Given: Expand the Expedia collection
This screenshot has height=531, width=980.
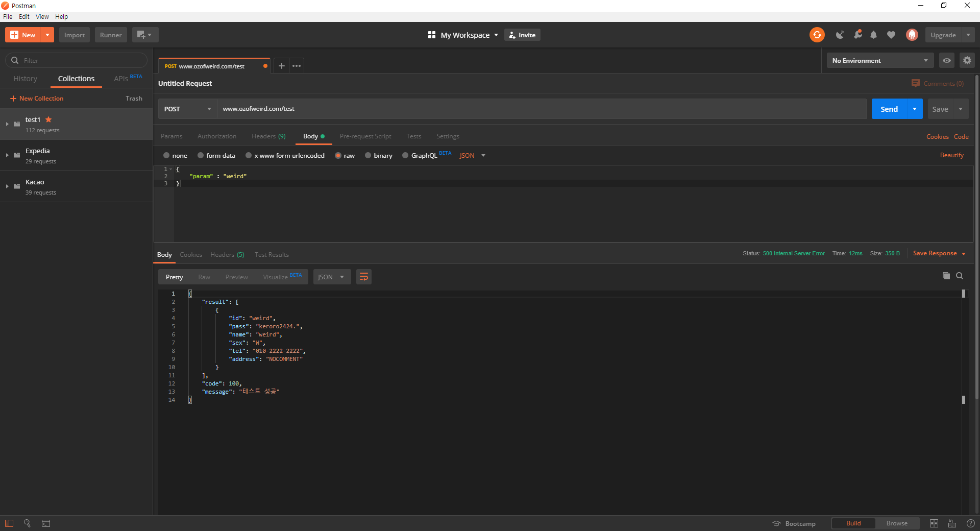Looking at the screenshot, I should (7, 155).
